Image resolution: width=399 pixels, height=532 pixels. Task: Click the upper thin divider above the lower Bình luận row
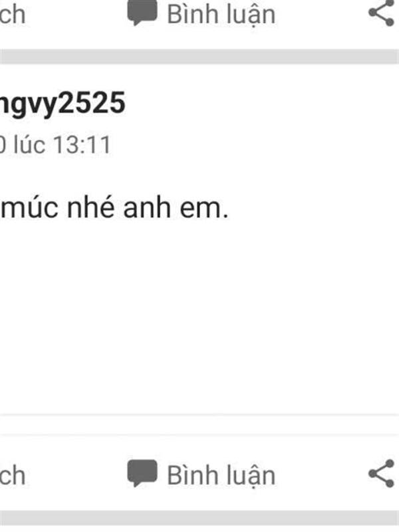pyautogui.click(x=199, y=414)
